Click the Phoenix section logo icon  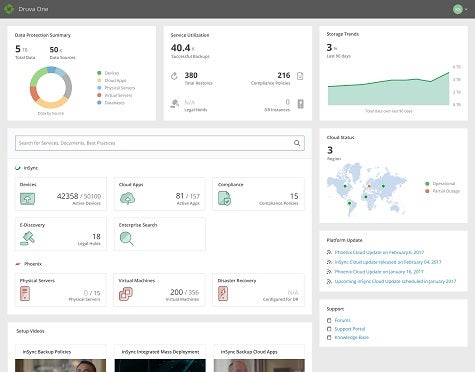tap(18, 264)
